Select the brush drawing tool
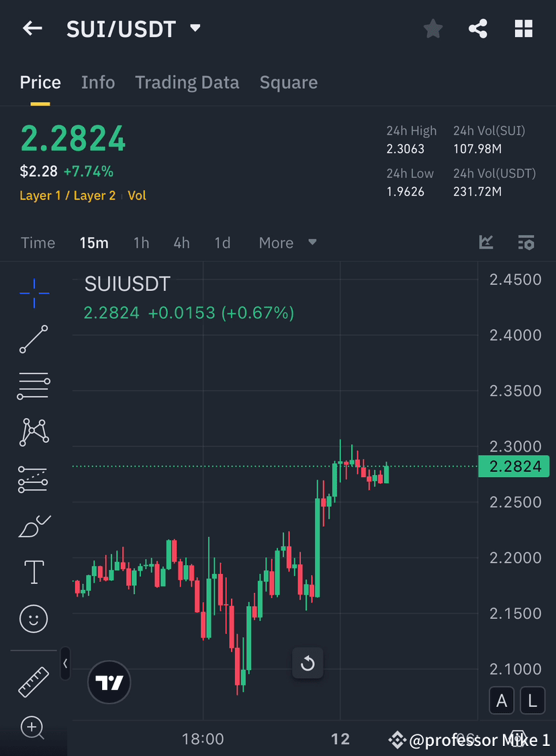Viewport: 556px width, 756px height. coord(34,526)
